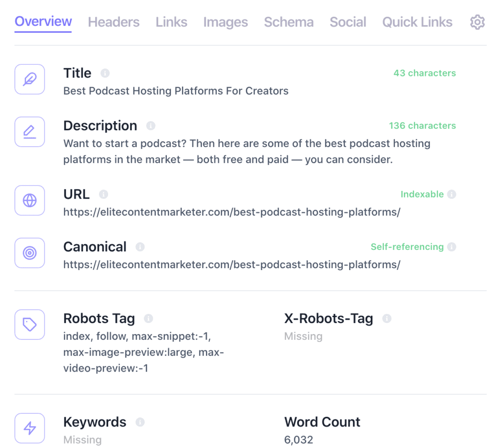Click info icon next to Indexable
This screenshot has width=492, height=448.
point(452,195)
